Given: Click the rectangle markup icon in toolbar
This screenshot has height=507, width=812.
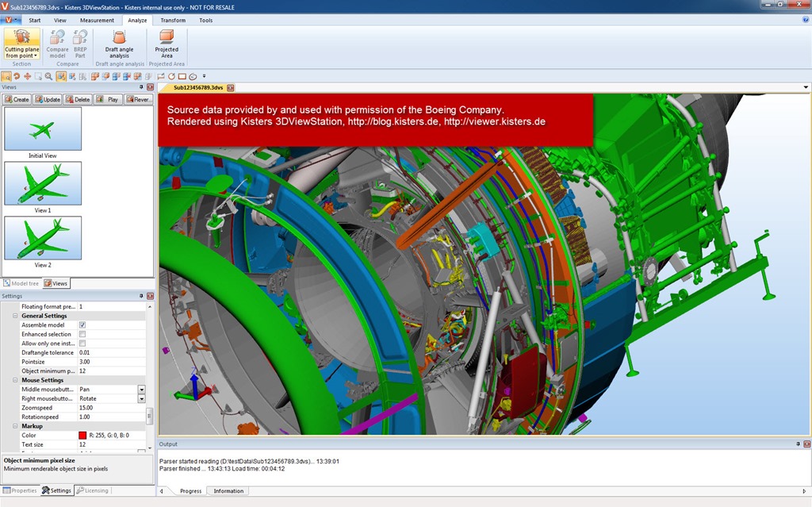Looking at the screenshot, I should pyautogui.click(x=182, y=76).
